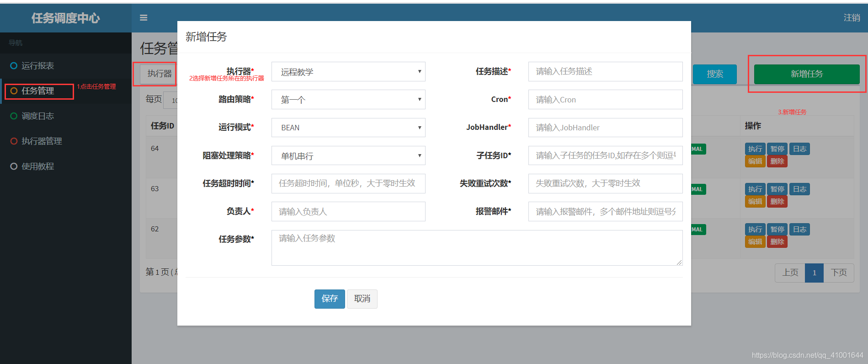Open the 运行模式 dropdown showing BEAN

pos(348,128)
